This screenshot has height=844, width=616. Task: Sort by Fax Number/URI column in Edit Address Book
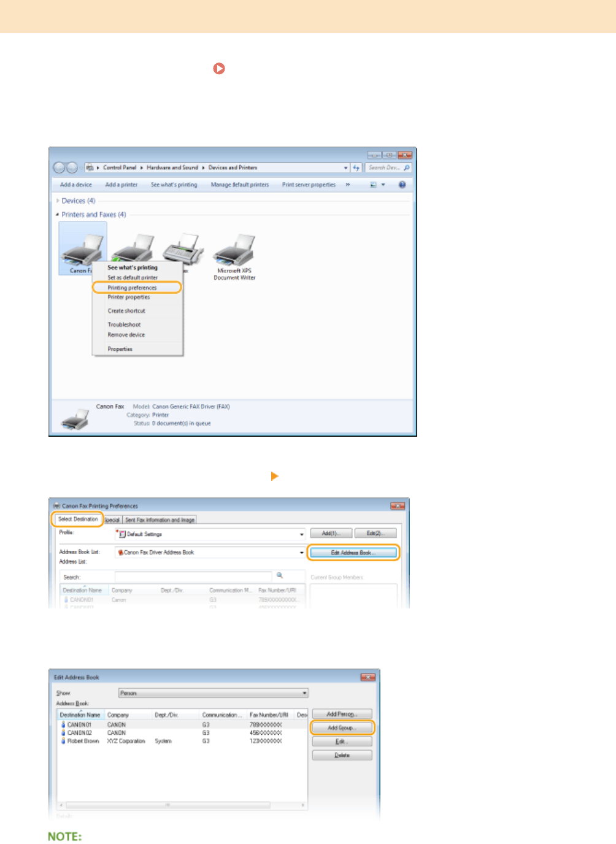pyautogui.click(x=271, y=715)
